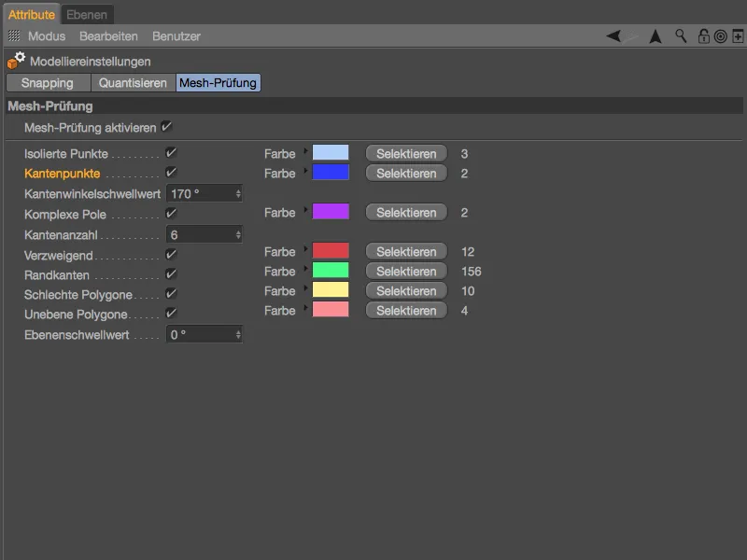Open dark blue Kantenpunkte color swatch
Screen dimensions: 747x560
coord(331,172)
